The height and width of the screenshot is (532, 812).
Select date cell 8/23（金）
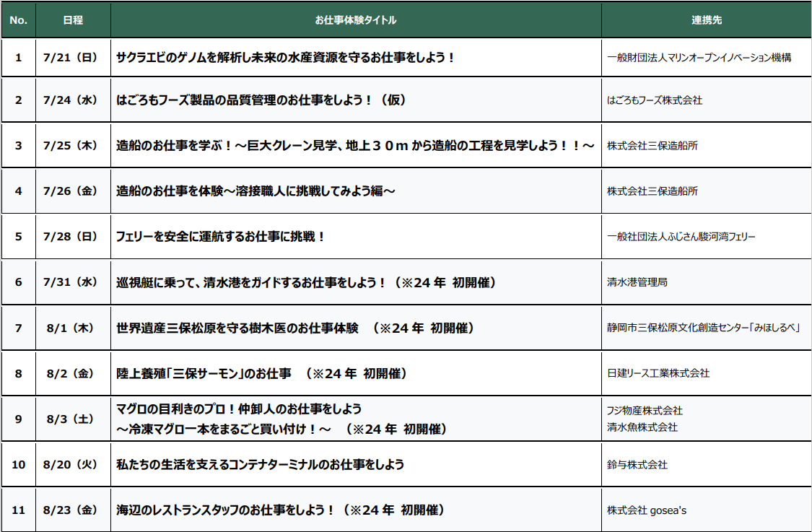73,510
